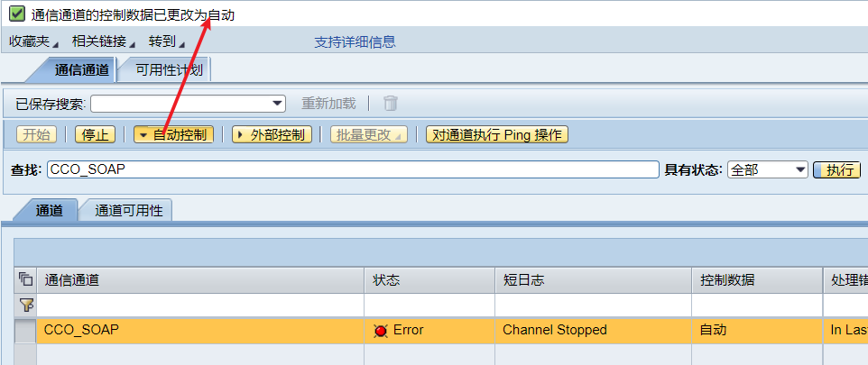Switch to the 通信通道 tab
The image size is (868, 365).
point(83,70)
